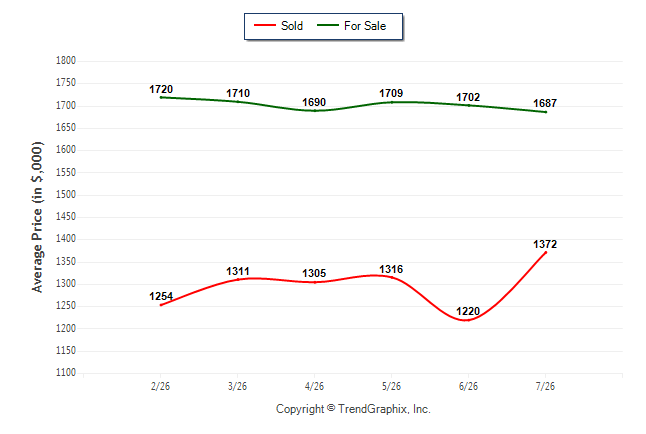Image resolution: width=646 pixels, height=434 pixels.
Task: Click the 2/26 x-axis label
Action: (160, 387)
